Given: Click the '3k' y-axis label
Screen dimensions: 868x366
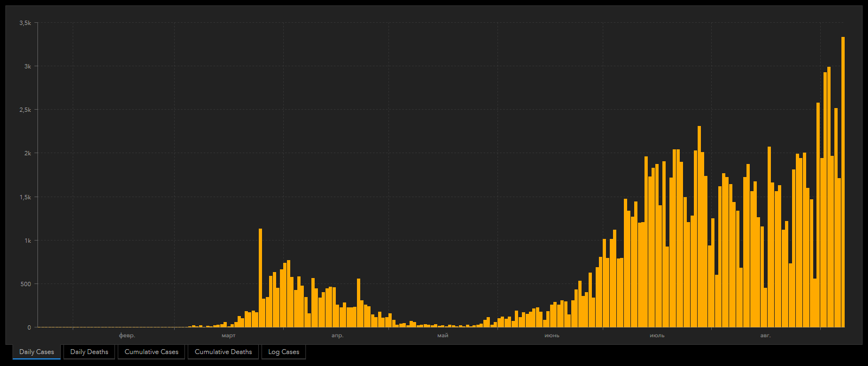Looking at the screenshot, I should coord(28,66).
